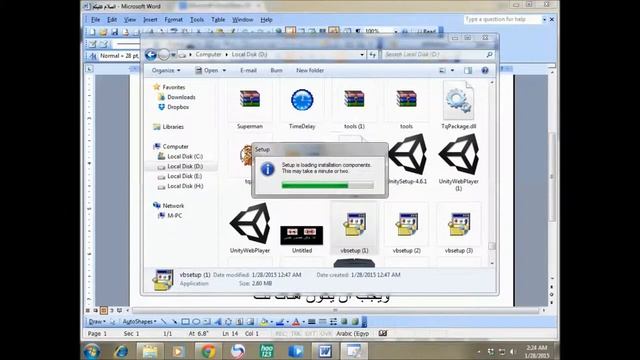640x360 pixels.
Task: Insert WordArt from the Drawing toolbar
Action: [x=218, y=322]
